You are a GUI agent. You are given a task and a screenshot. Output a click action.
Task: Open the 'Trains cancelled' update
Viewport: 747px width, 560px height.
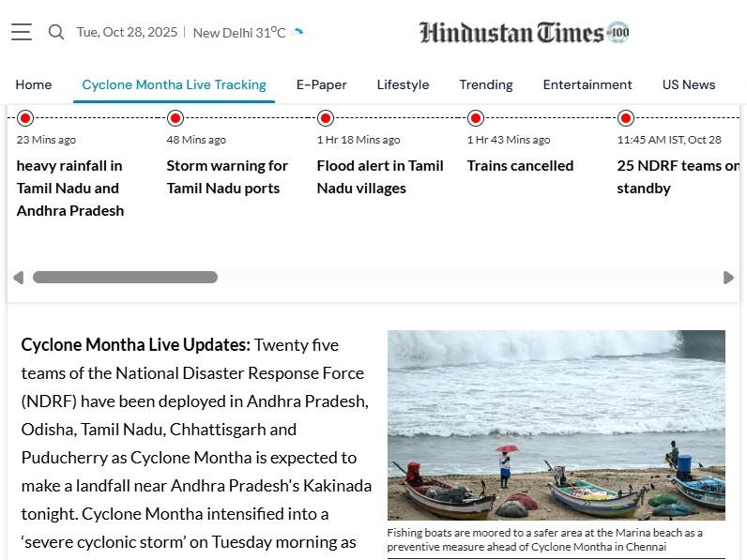click(520, 166)
